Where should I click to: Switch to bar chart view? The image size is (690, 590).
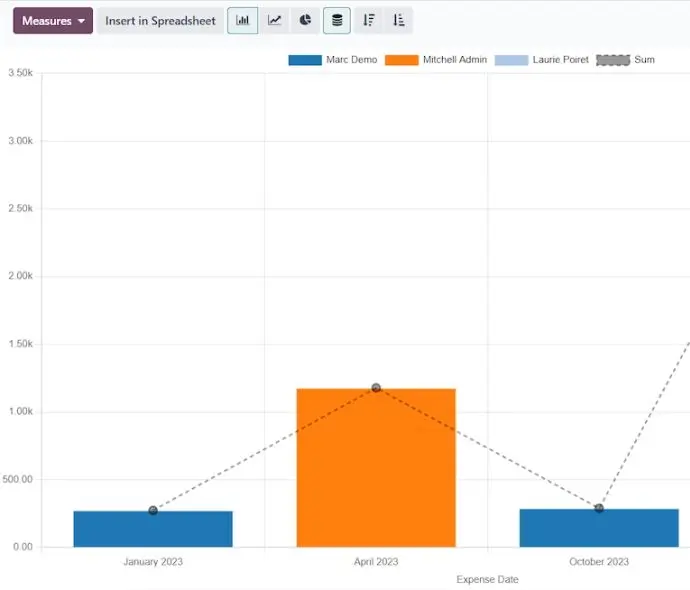pyautogui.click(x=242, y=20)
